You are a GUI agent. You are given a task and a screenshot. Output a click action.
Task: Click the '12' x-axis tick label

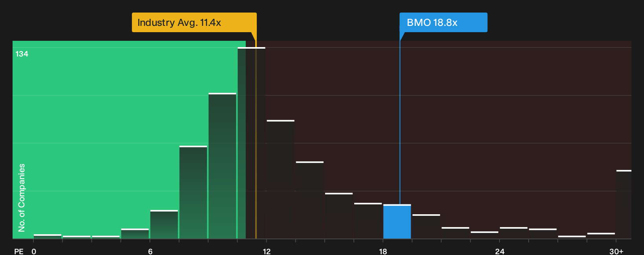[x=267, y=251]
